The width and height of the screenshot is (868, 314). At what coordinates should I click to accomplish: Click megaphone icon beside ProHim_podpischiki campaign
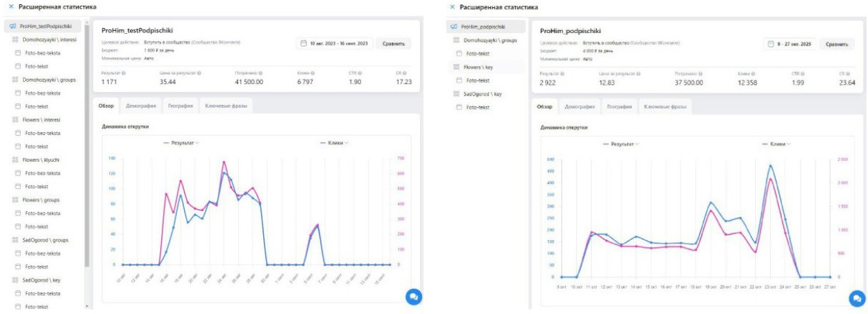(454, 27)
